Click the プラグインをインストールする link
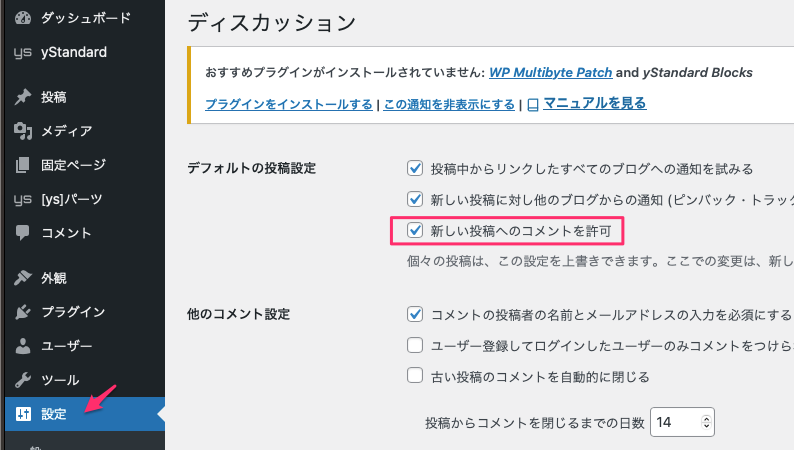Viewport: 794px width, 450px height. coord(288,104)
